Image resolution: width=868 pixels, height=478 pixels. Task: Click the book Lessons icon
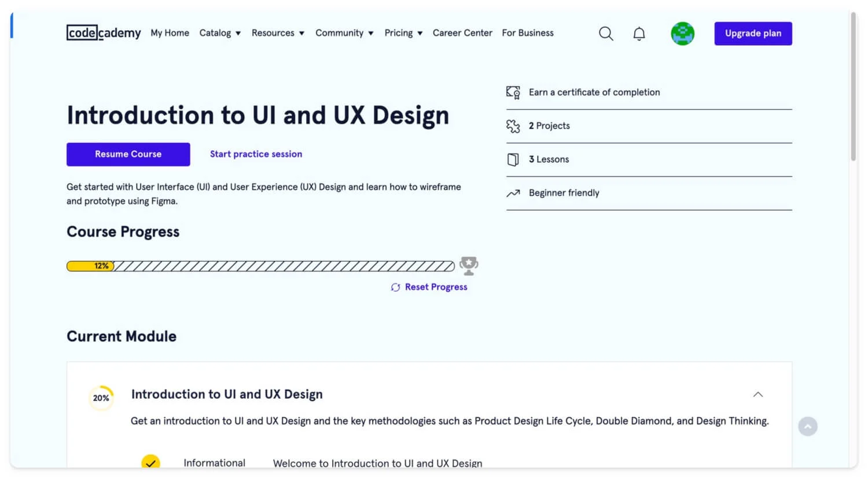coord(513,160)
